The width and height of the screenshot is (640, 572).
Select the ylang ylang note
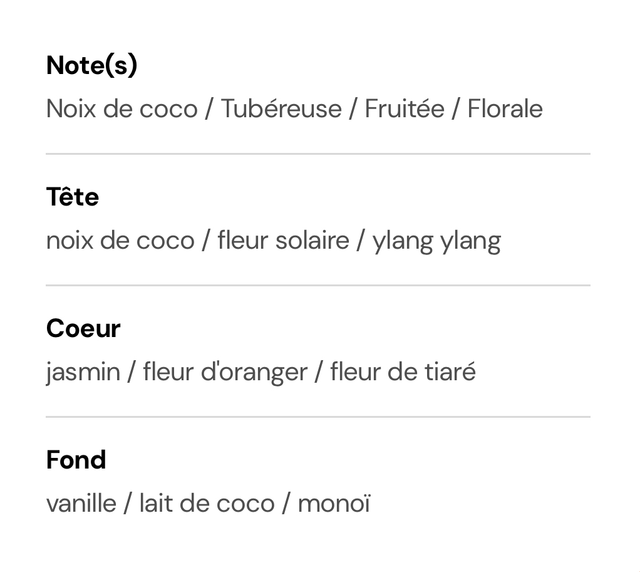(437, 242)
